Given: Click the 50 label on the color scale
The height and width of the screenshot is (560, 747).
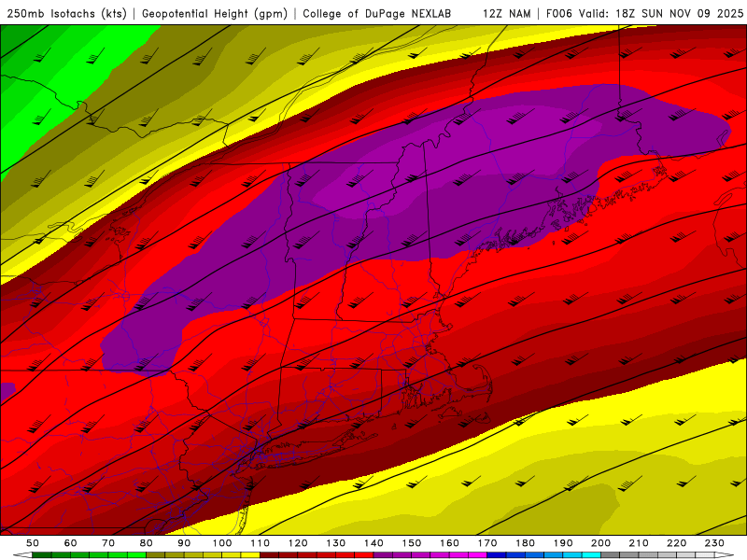Looking at the screenshot, I should point(33,543).
